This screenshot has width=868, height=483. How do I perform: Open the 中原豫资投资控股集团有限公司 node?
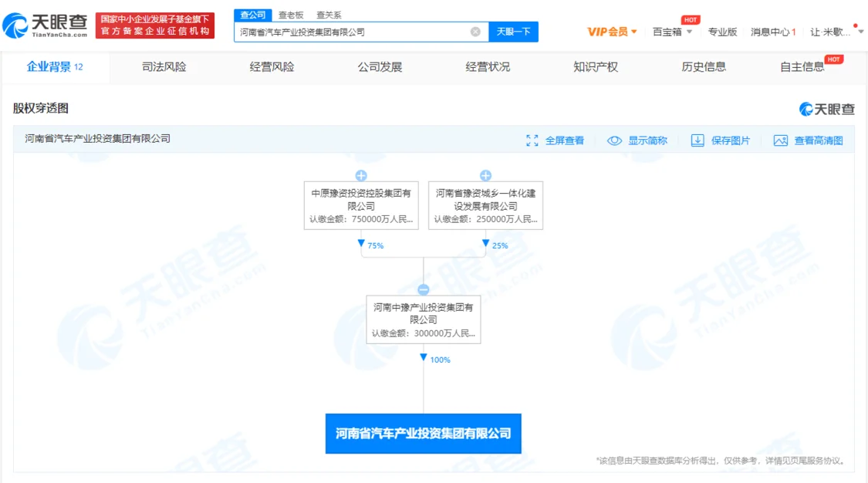tap(361, 205)
